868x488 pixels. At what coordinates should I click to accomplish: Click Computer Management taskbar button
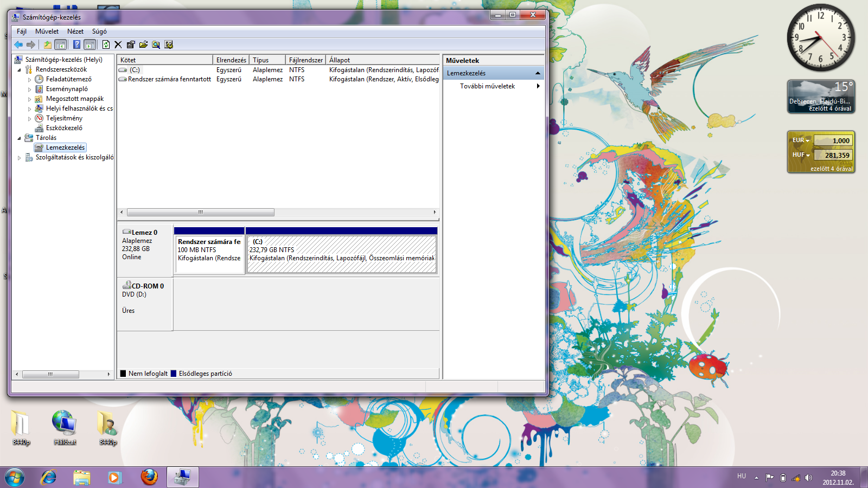coord(182,477)
